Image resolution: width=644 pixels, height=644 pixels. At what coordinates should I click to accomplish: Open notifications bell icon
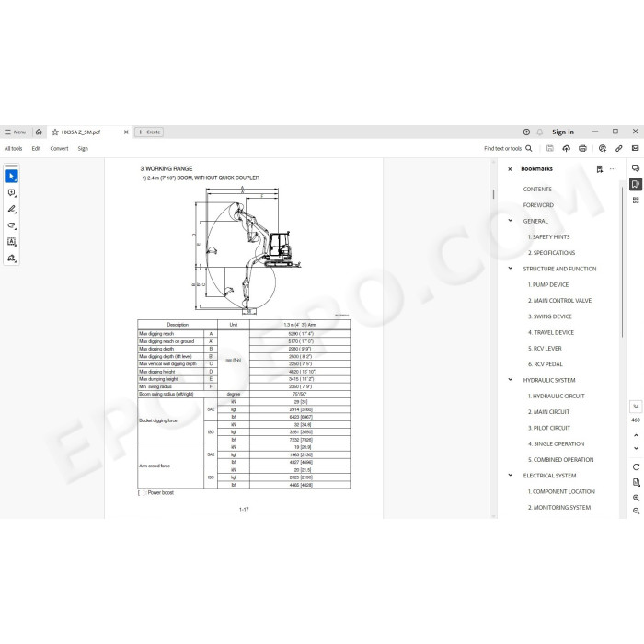point(540,132)
